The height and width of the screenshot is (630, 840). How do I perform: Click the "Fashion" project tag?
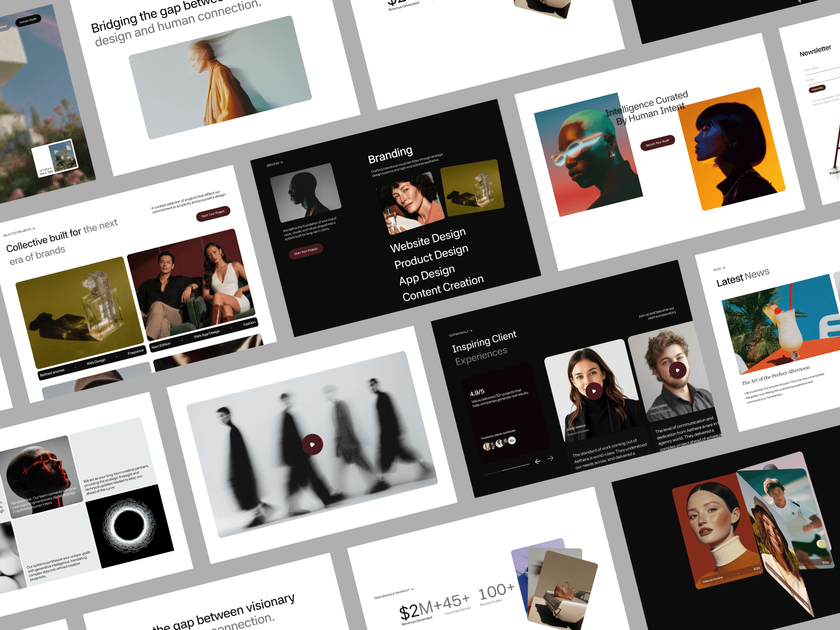[249, 323]
